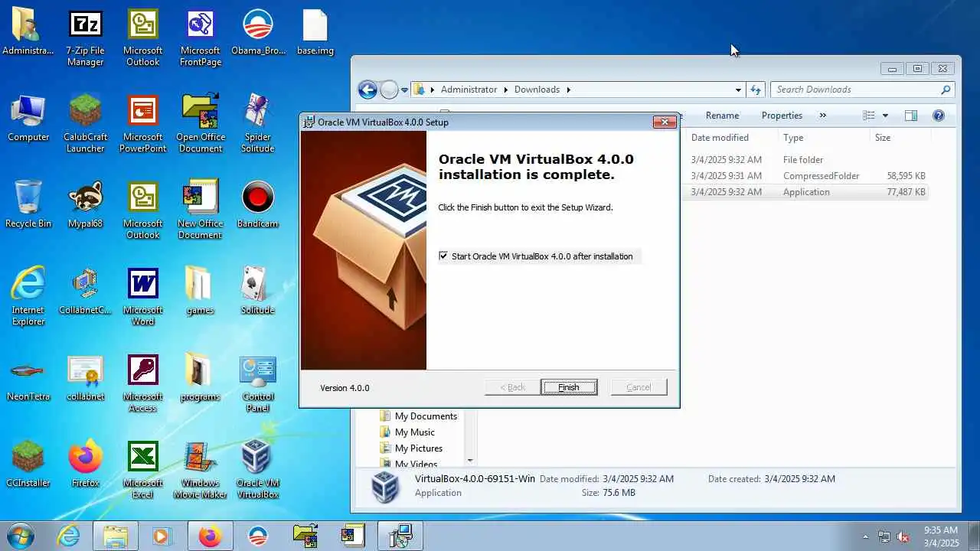The width and height of the screenshot is (980, 551).
Task: Select the Obama_Bro... desktop icon
Action: pyautogui.click(x=258, y=33)
